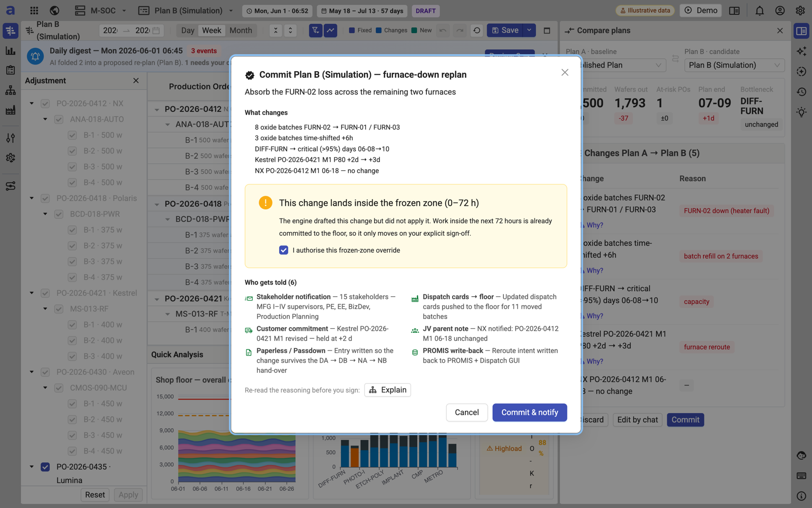Open the apps grid launcher icon
The height and width of the screenshot is (508, 812).
[x=34, y=11]
